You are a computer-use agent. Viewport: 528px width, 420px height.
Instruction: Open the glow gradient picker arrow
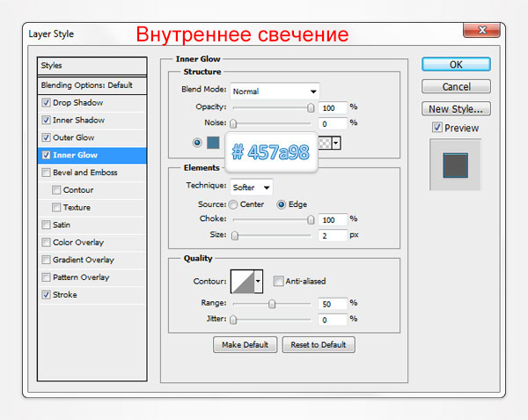336,144
